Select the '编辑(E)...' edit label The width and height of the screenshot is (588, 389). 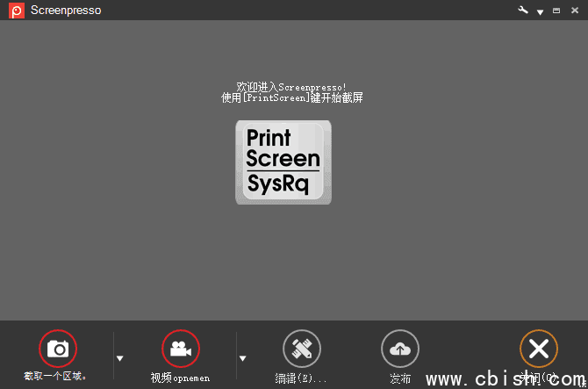pos(301,378)
